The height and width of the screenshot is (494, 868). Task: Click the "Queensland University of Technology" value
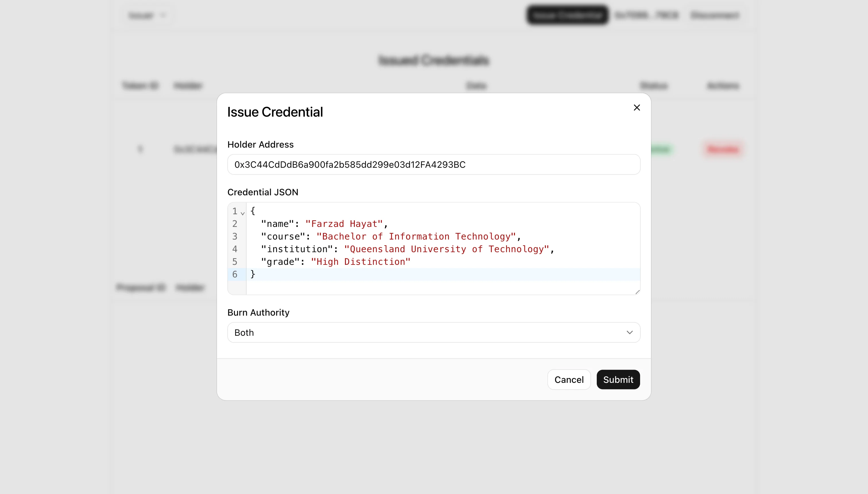click(447, 249)
